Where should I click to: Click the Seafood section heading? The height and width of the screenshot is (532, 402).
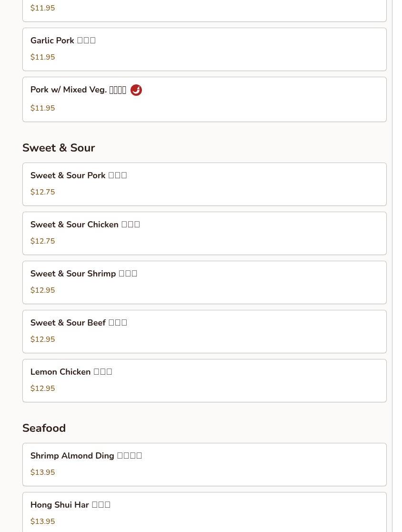pyautogui.click(x=44, y=428)
